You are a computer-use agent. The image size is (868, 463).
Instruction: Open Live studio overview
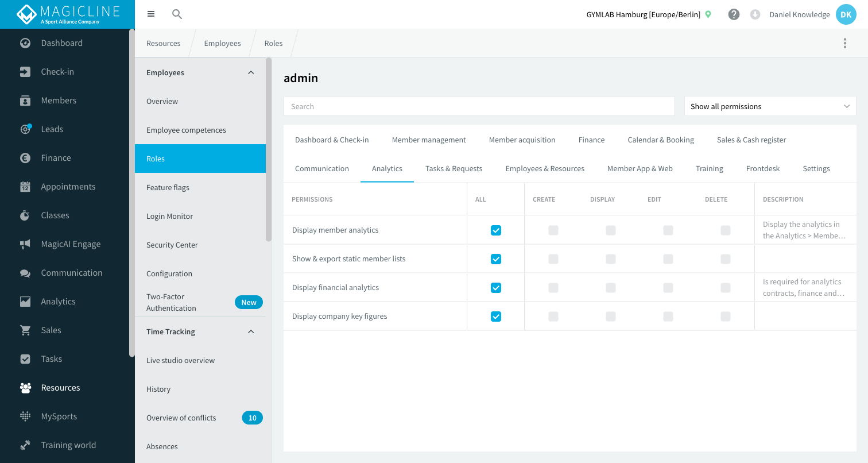pos(200,360)
